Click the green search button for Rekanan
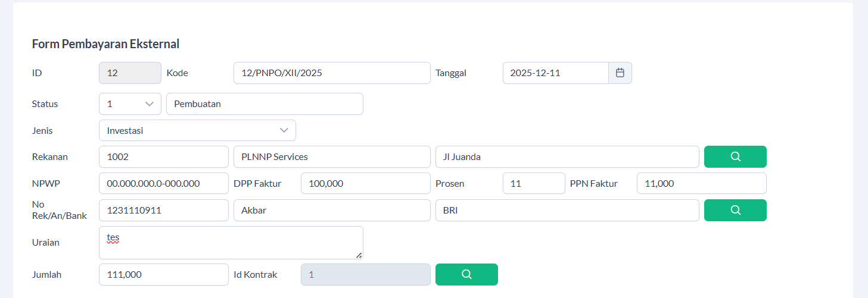This screenshot has height=298, width=868. click(735, 157)
